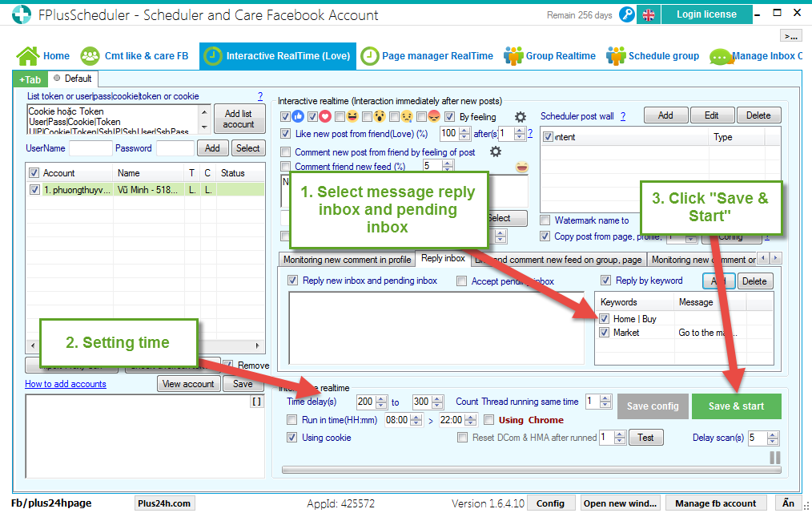
Task: Click the Wow surprised reaction icon
Action: click(380, 116)
